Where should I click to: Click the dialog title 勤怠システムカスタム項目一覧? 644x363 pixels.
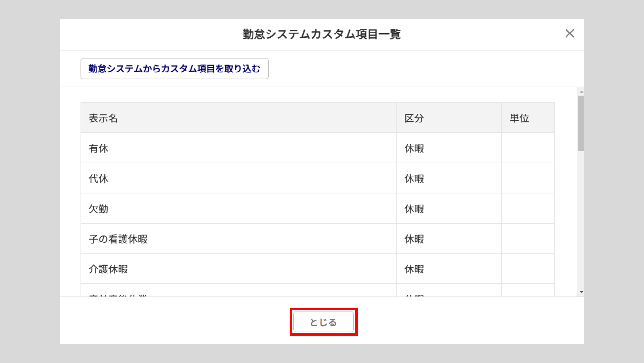pos(322,34)
